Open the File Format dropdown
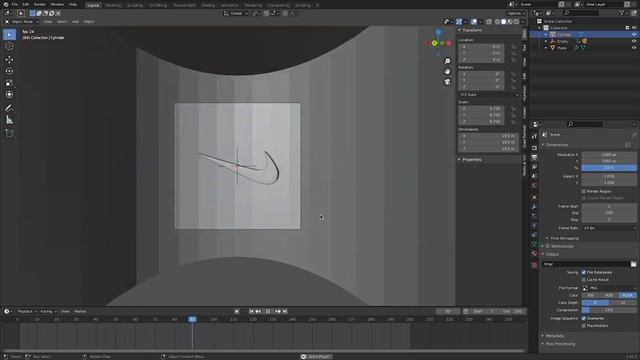Viewport: 640px width, 360px height. coord(609,288)
